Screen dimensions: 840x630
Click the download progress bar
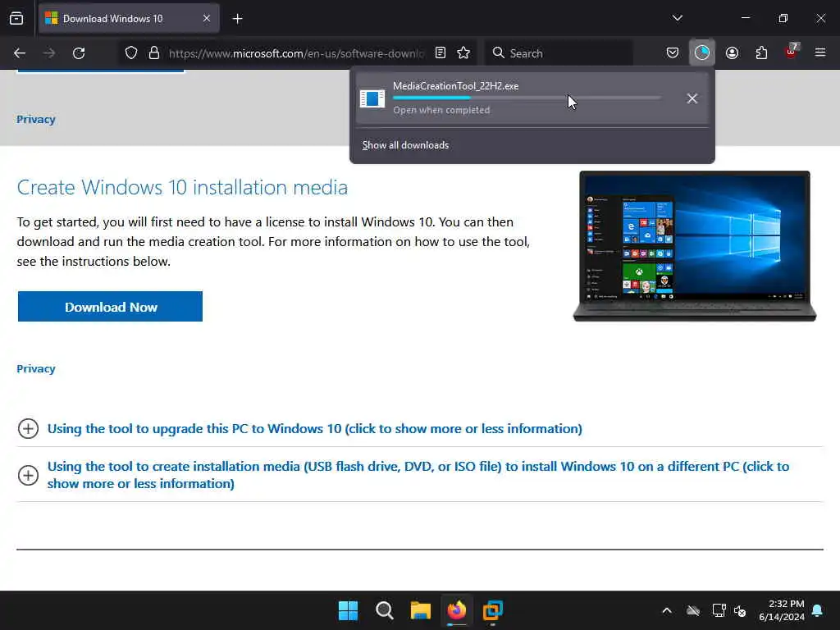click(x=527, y=98)
